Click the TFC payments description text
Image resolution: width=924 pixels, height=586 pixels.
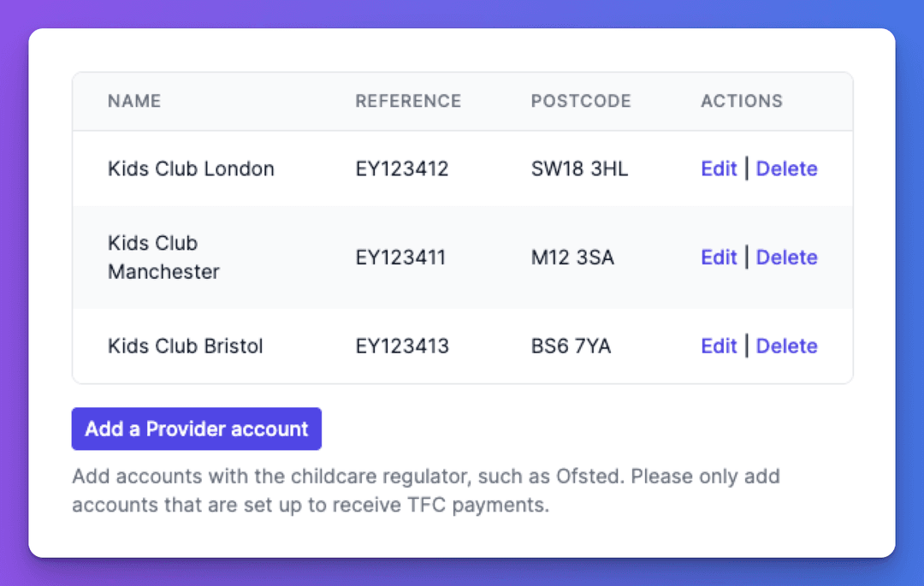coord(425,490)
